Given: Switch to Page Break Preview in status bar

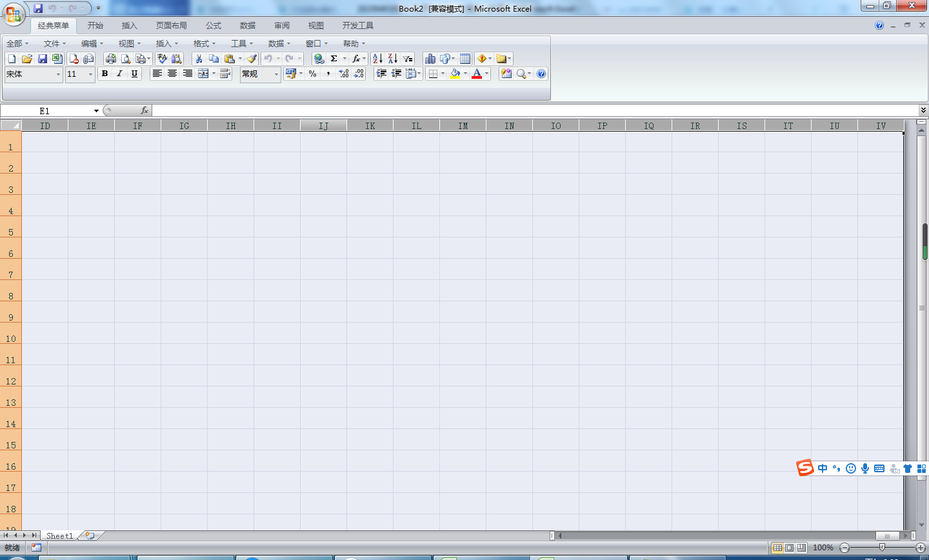Looking at the screenshot, I should coord(801,548).
